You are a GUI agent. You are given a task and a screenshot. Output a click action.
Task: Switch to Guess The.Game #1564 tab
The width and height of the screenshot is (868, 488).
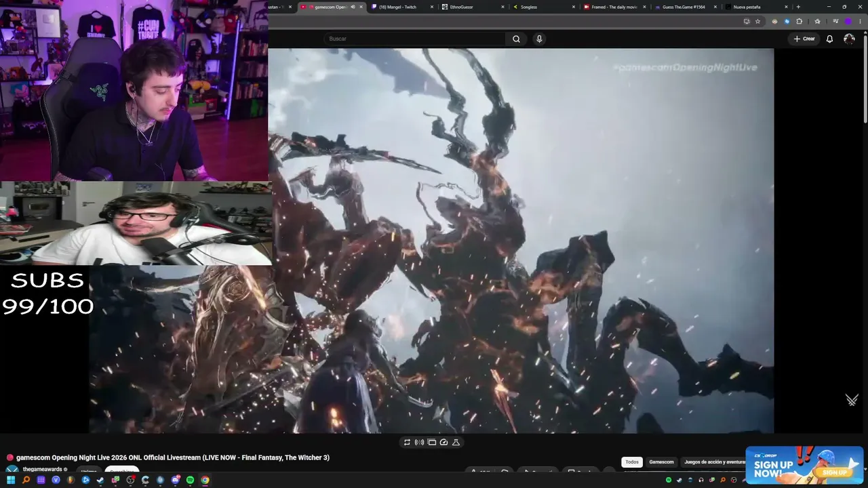(685, 7)
